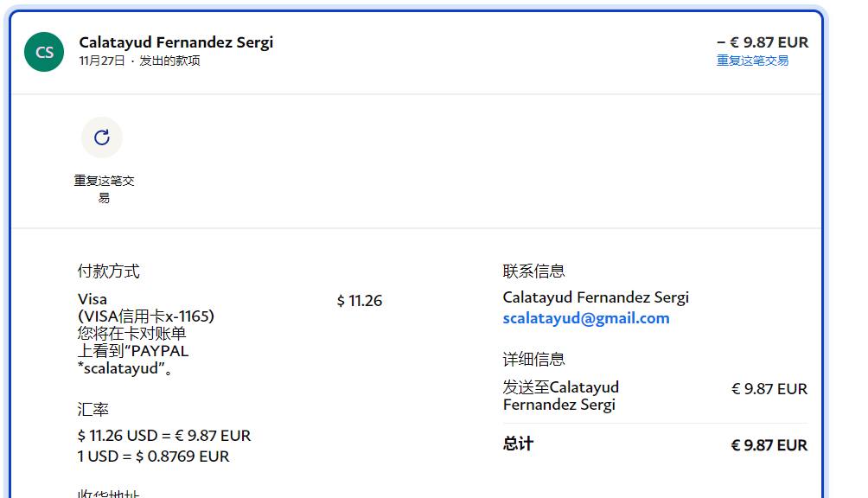Click the VISA信用卡x-1165 card text

145,316
